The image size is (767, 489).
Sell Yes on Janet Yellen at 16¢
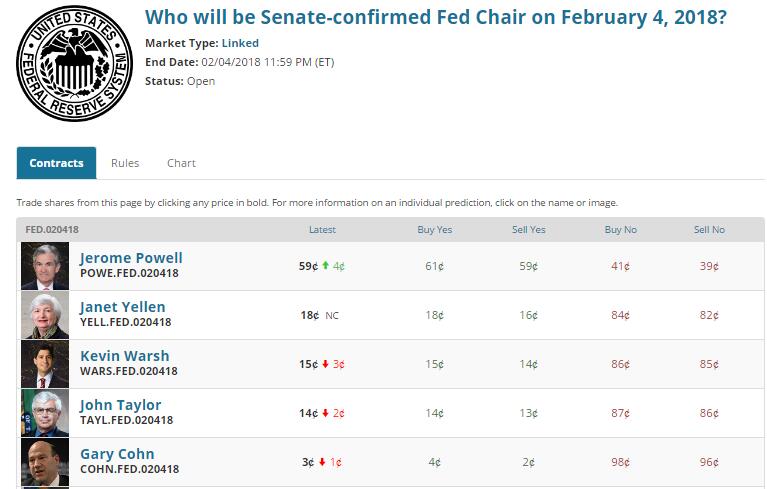pyautogui.click(x=529, y=315)
